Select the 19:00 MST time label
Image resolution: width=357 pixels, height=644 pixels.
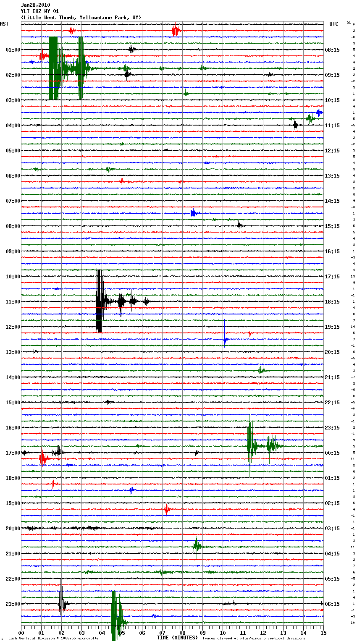click(x=13, y=503)
